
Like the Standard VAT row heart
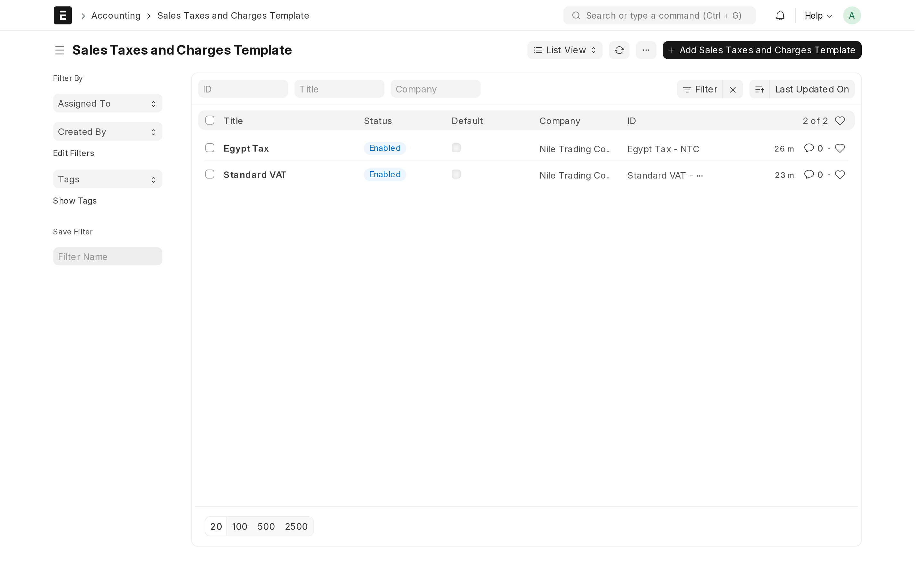click(x=840, y=175)
